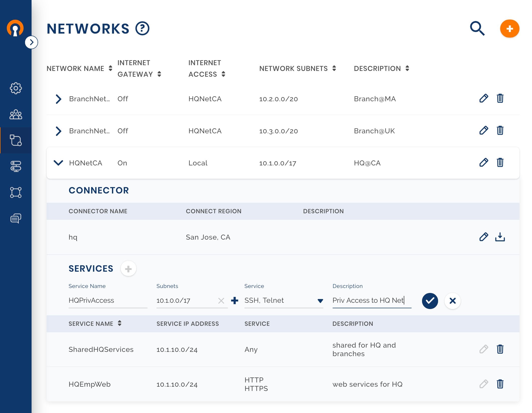This screenshot has height=413, width=532.
Task: Cancel the new service entry
Action: (452, 300)
